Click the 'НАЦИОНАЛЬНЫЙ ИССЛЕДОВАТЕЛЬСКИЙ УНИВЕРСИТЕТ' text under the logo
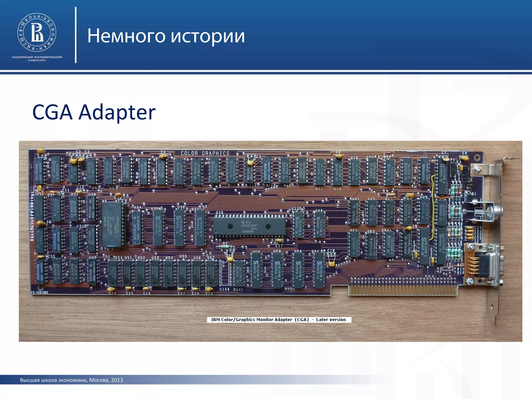Viewport: 532px width, 399px height. pyautogui.click(x=37, y=59)
